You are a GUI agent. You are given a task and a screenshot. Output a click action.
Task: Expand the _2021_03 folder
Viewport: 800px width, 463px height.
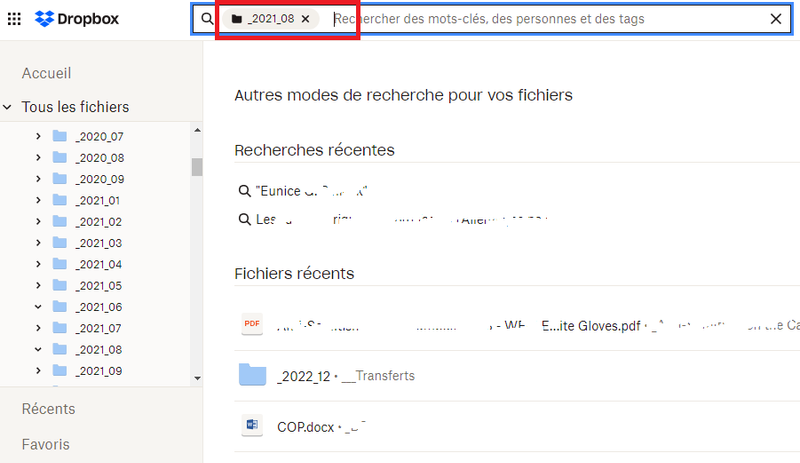click(x=38, y=243)
